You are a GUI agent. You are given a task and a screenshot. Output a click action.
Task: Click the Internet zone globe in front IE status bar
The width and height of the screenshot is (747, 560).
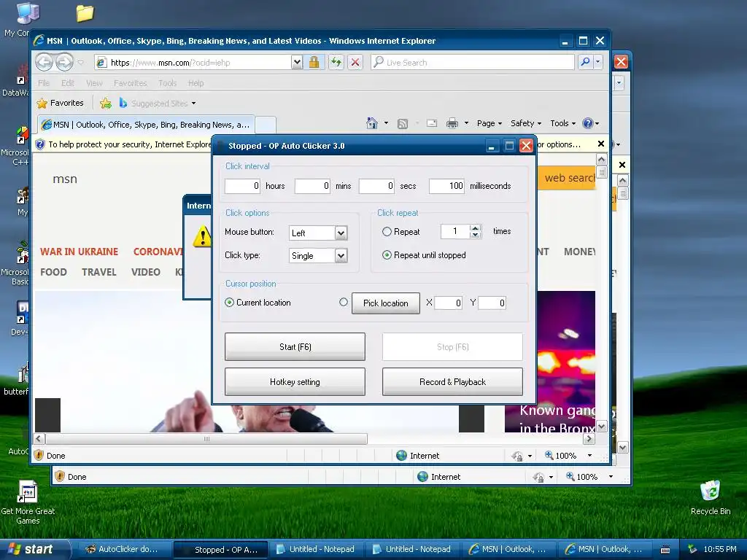click(402, 455)
